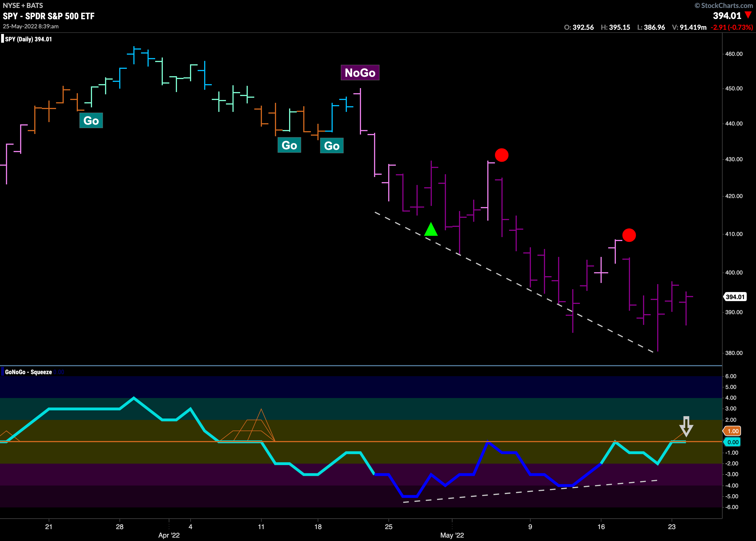Image resolution: width=756 pixels, height=541 pixels.
Task: Click the large 394.01 last price
Action: [x=727, y=16]
